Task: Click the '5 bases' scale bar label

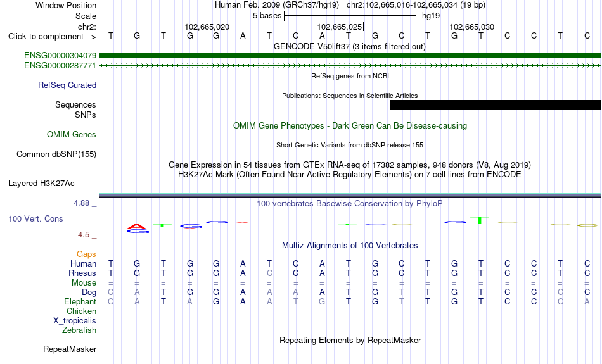Action: [267, 16]
